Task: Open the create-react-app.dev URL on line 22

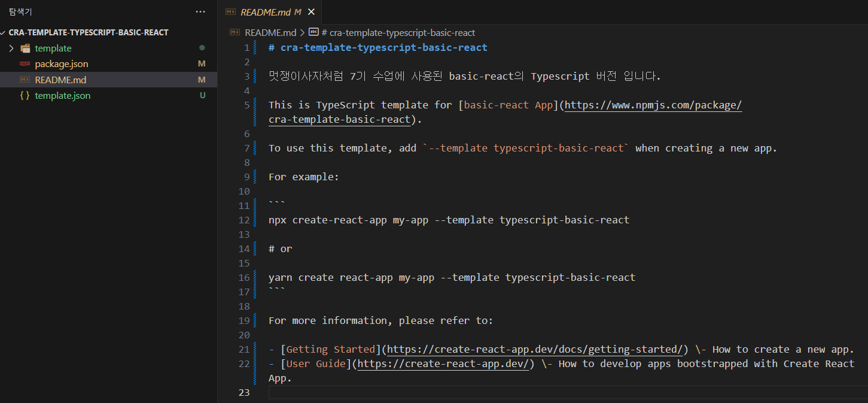Action: (x=443, y=363)
